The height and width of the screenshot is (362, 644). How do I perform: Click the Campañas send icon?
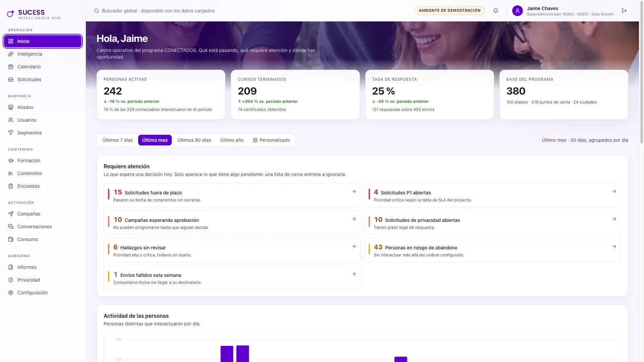[x=11, y=214]
